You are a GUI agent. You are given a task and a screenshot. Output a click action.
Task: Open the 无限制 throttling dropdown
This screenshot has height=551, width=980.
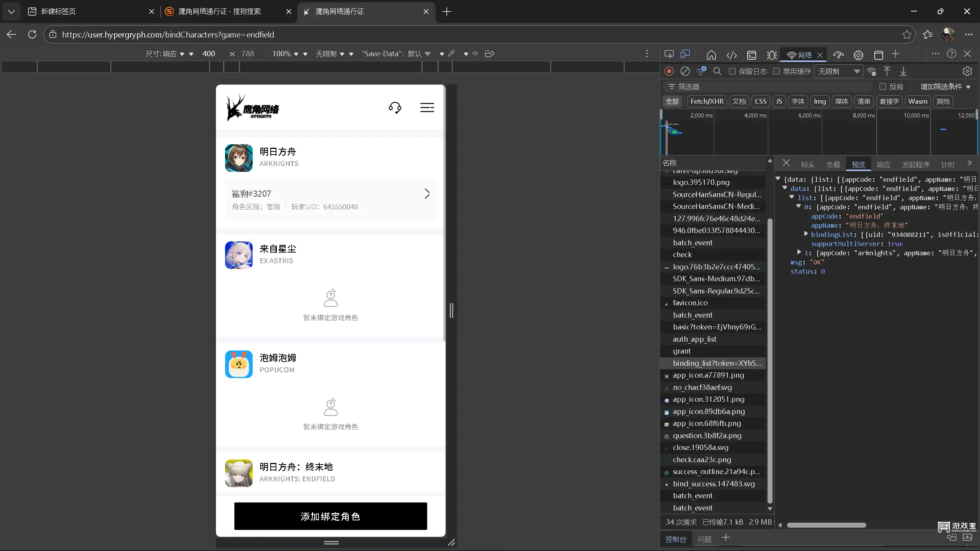pos(839,72)
